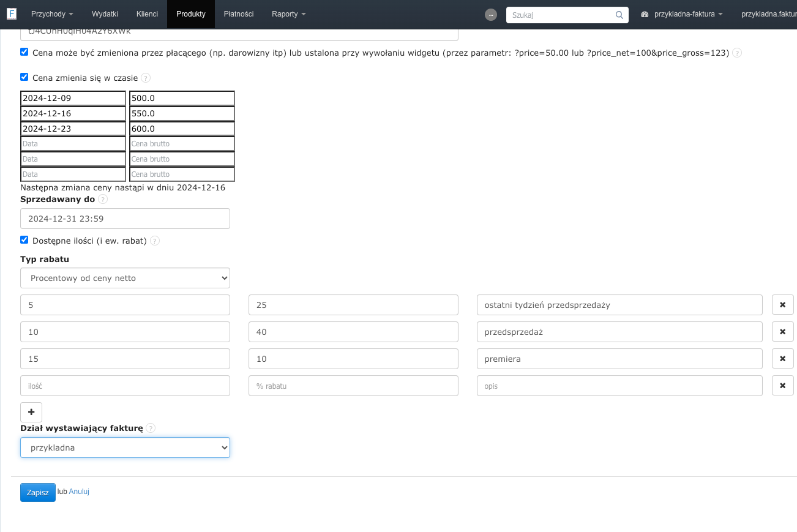Screen dimensions: 797x532
Task: Open help icon next to Sprzedawany do
Action: click(103, 199)
